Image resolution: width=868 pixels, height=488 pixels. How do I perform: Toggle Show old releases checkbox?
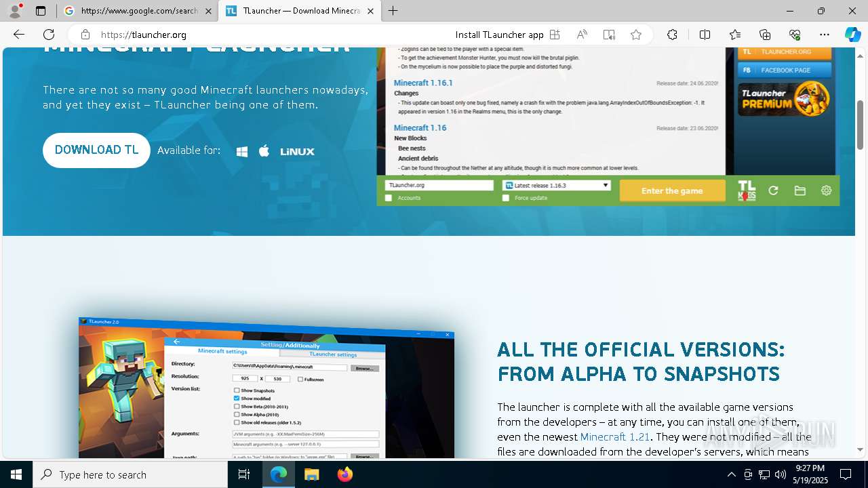pos(237,422)
